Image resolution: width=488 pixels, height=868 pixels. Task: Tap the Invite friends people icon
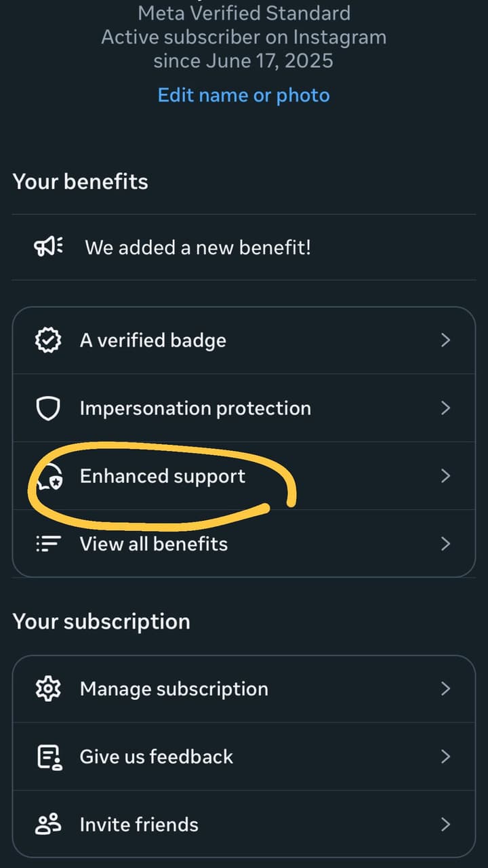pyautogui.click(x=48, y=825)
